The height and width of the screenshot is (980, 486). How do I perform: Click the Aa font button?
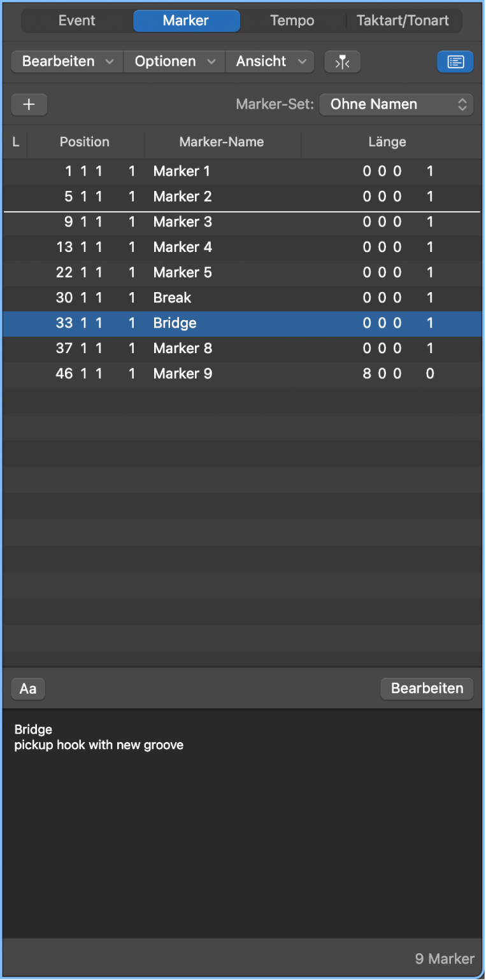28,689
